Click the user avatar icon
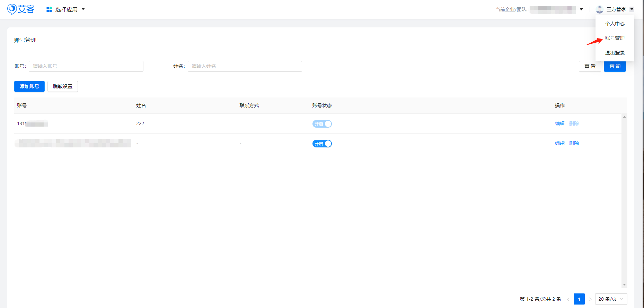Image resolution: width=644 pixels, height=308 pixels. point(600,9)
